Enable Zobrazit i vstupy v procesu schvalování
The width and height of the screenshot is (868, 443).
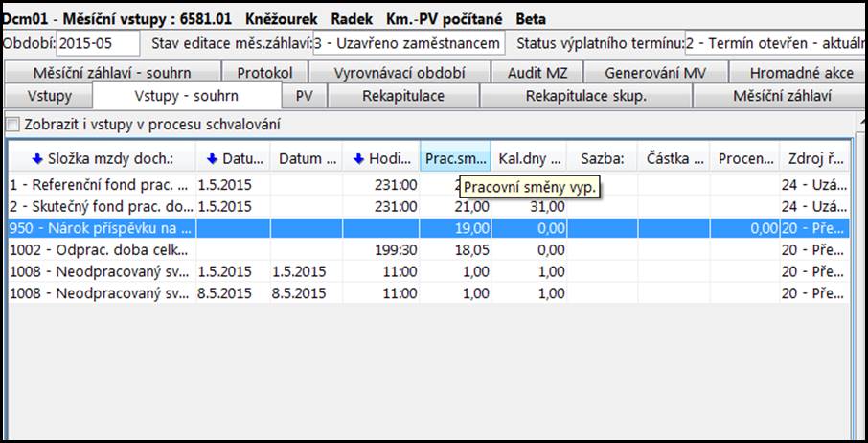(x=12, y=125)
